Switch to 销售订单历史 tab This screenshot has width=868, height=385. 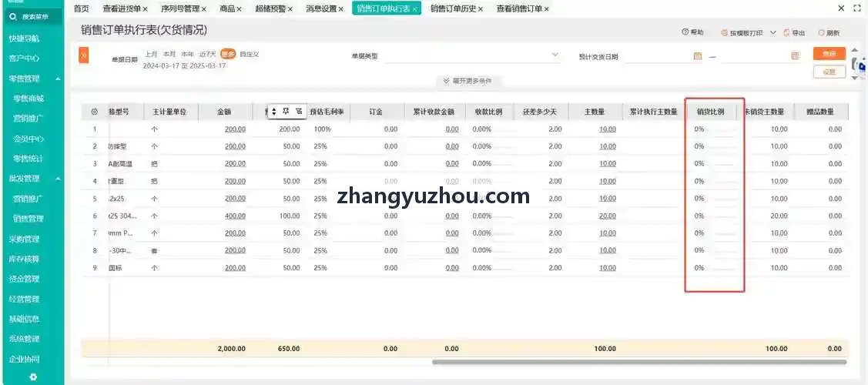click(454, 8)
